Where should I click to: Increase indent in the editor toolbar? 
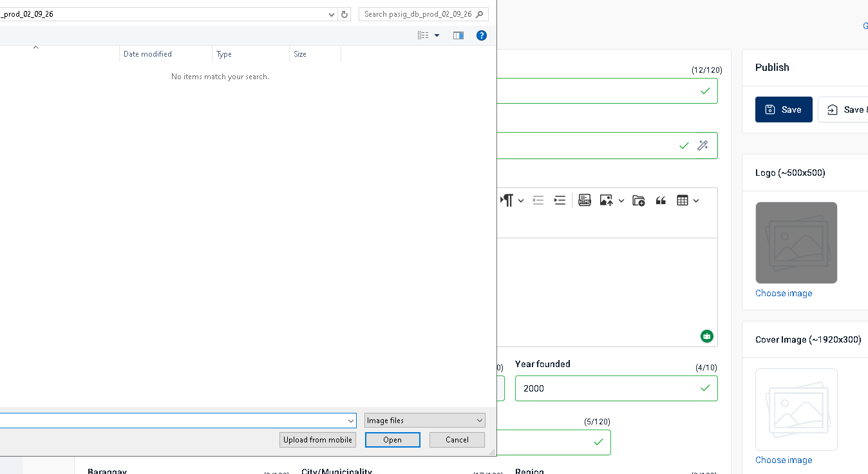[x=560, y=200]
